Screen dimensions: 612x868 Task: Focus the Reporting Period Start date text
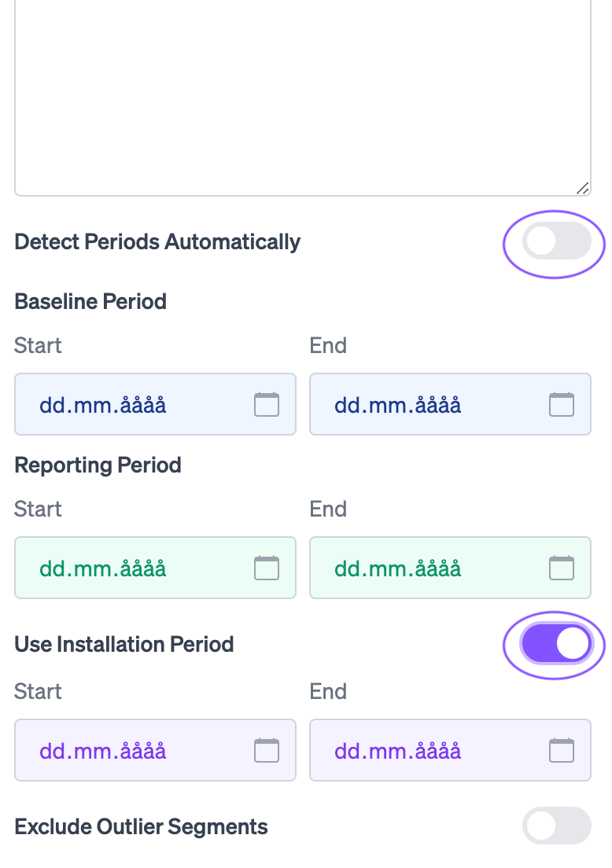pos(103,568)
